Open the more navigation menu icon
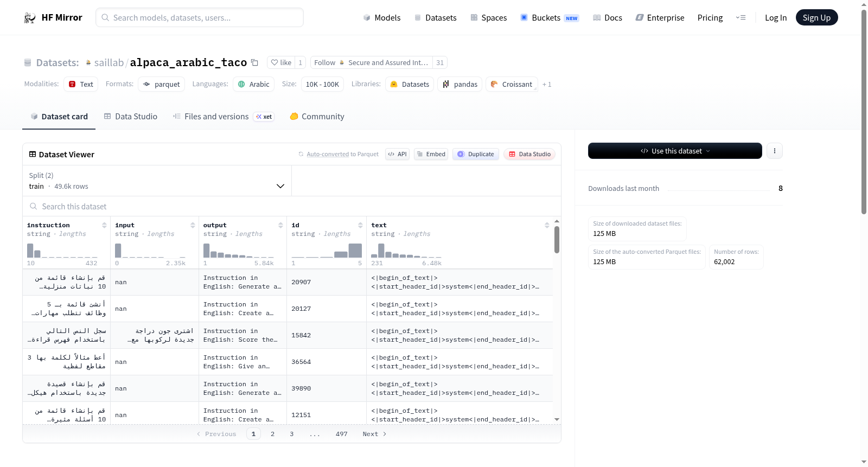 (741, 18)
